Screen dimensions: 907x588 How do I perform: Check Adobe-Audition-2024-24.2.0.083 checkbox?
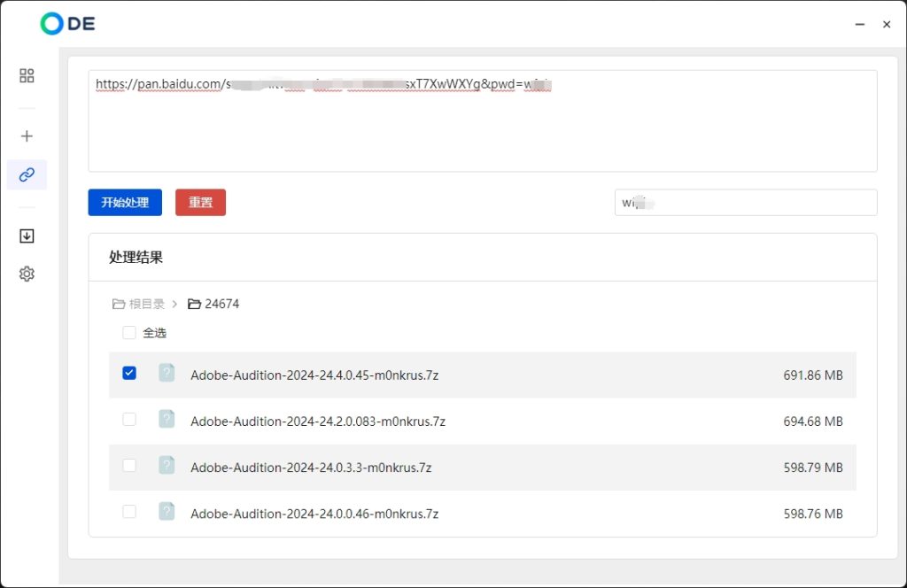pyautogui.click(x=129, y=419)
